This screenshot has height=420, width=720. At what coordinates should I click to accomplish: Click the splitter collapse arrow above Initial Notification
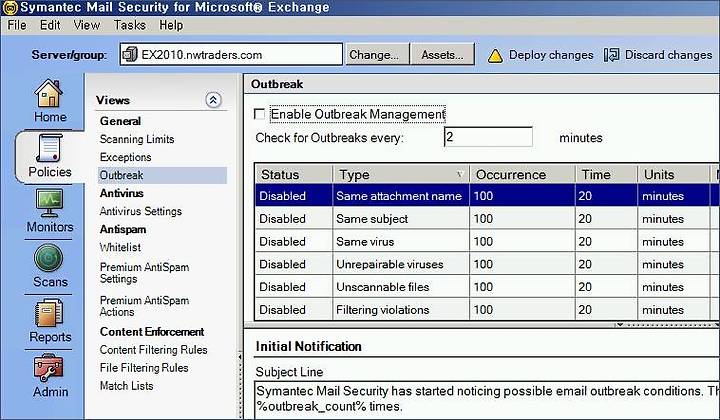click(x=620, y=325)
